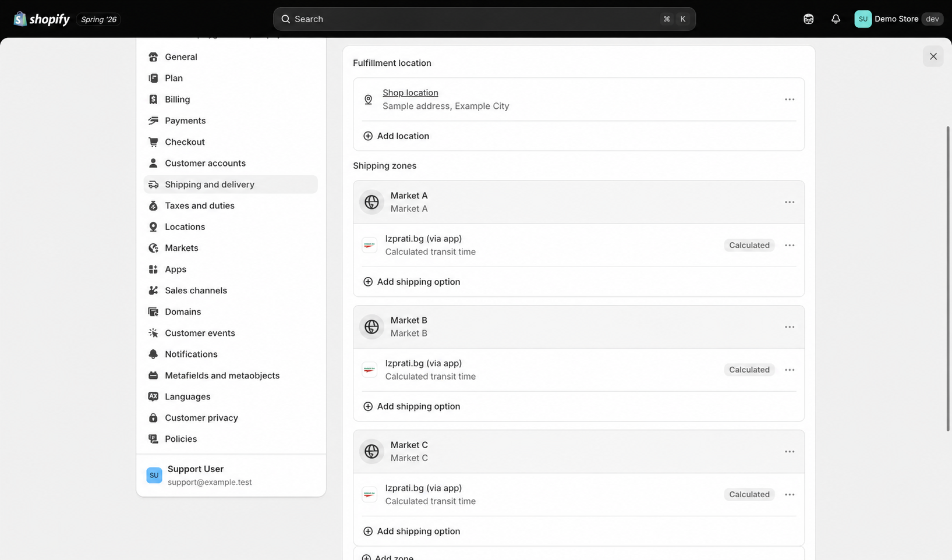This screenshot has height=560, width=952.
Task: Click the page vertical scrollbar
Action: (948, 278)
